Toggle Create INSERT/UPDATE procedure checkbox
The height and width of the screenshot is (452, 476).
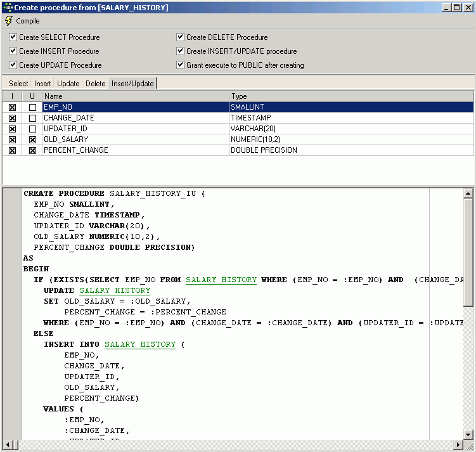180,51
